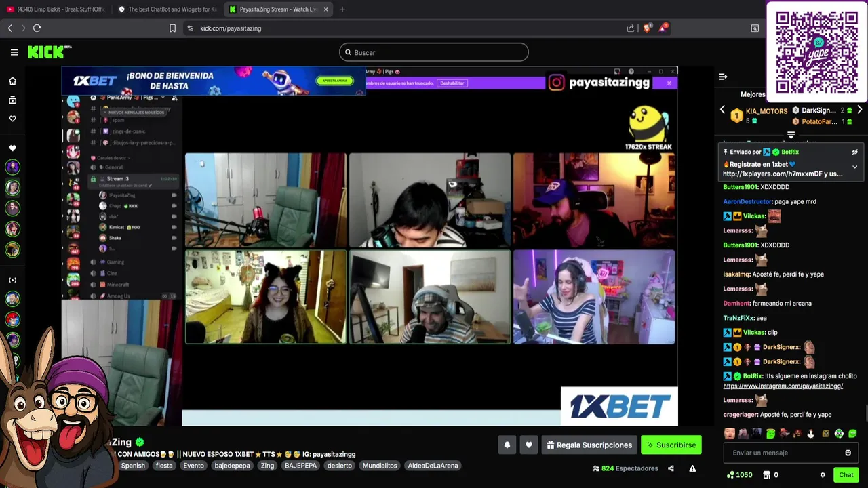
Task: Open the Brave Shields lion icon
Action: [647, 28]
